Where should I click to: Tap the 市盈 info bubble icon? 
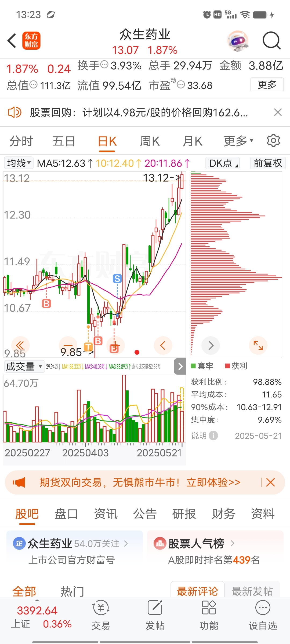[181, 85]
